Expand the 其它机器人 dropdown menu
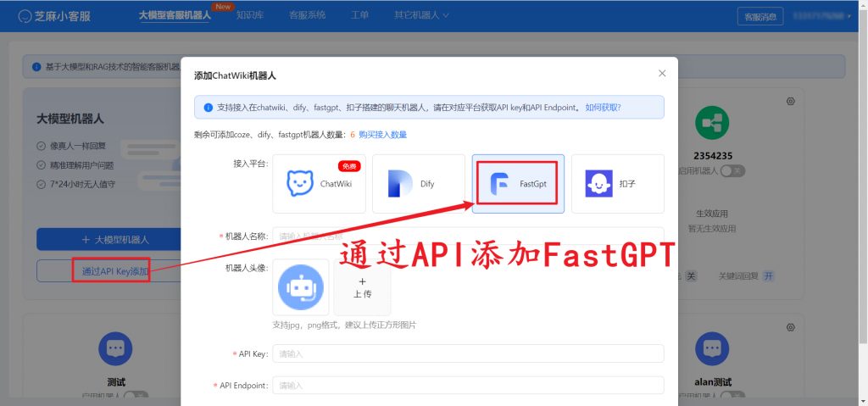The width and height of the screenshot is (868, 406). 421,15
